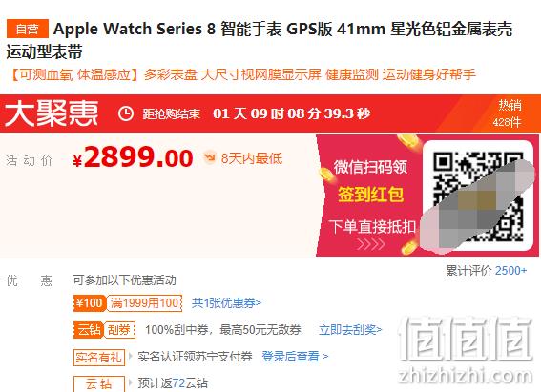This screenshot has height=392, width=541.
Task: Expand the 实名认证领苏宁支付券 arrow
Action: pos(131,356)
